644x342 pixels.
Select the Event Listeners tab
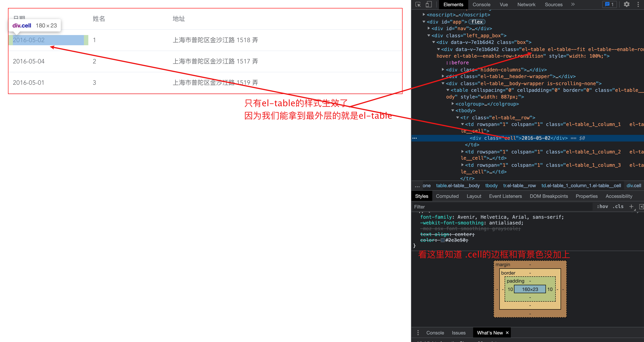click(505, 196)
